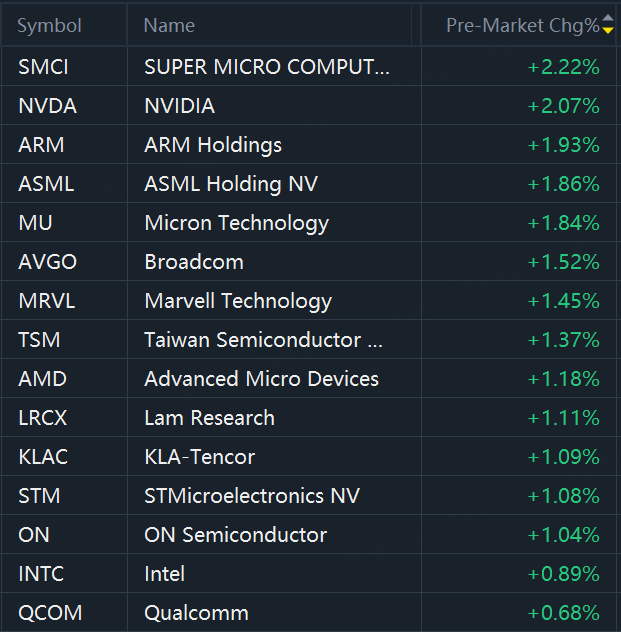Open the Qualcomm row

point(309,613)
